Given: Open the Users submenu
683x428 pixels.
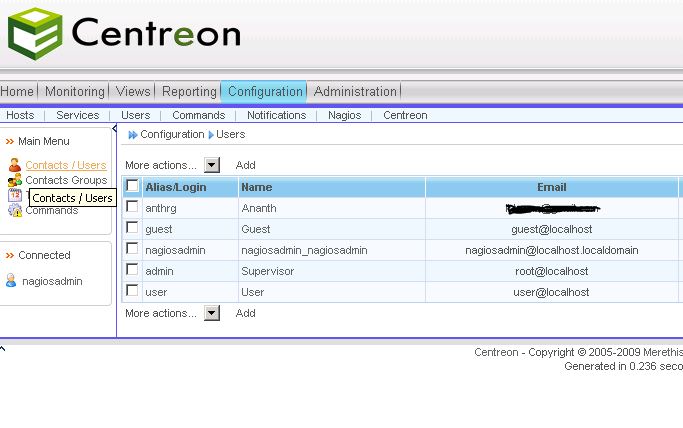Looking at the screenshot, I should coord(135,115).
